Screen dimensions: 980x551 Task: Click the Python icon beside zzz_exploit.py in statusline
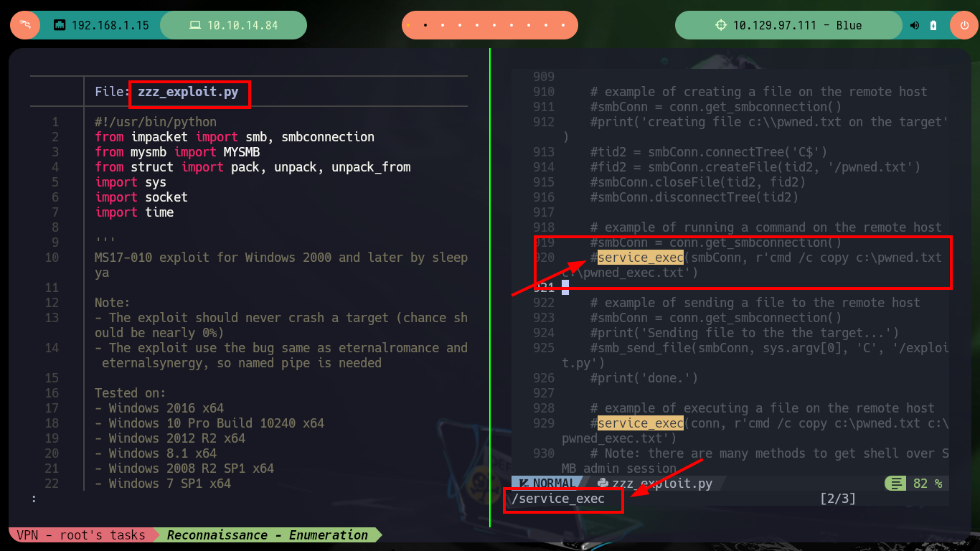point(603,484)
